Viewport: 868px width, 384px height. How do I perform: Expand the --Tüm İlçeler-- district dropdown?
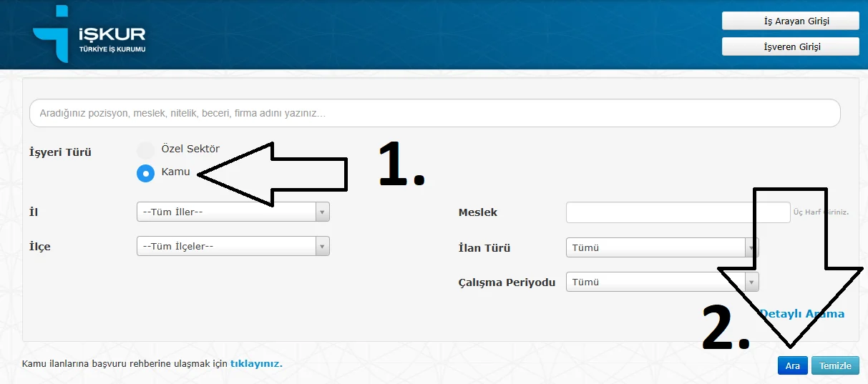[226, 246]
